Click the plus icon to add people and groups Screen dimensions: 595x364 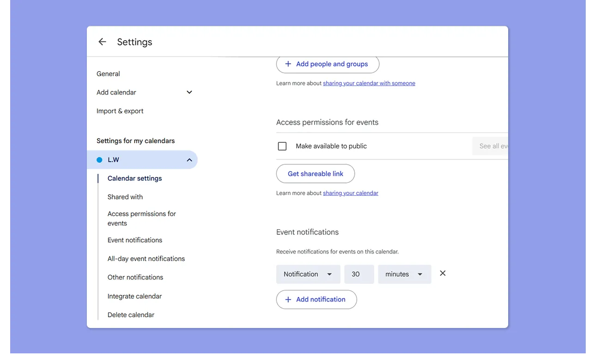288,64
